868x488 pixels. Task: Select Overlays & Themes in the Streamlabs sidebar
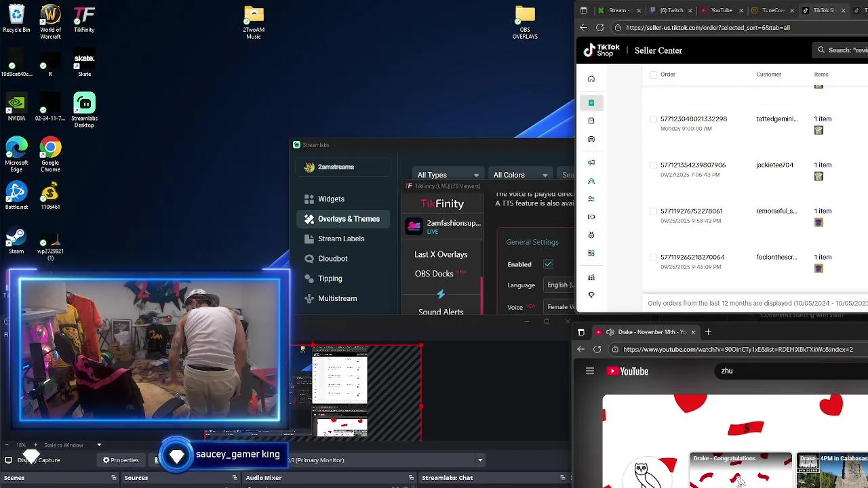[343, 219]
